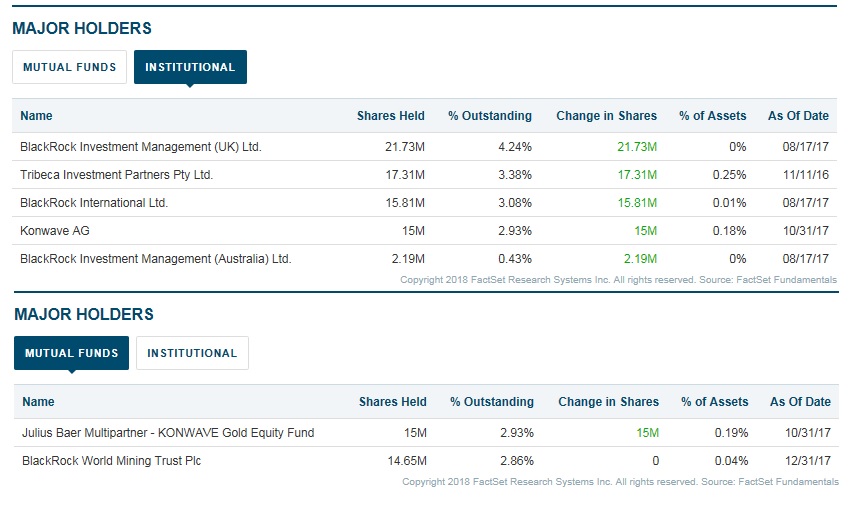Click the green 21.73M change in shares value
The height and width of the screenshot is (505, 856).
click(x=637, y=147)
